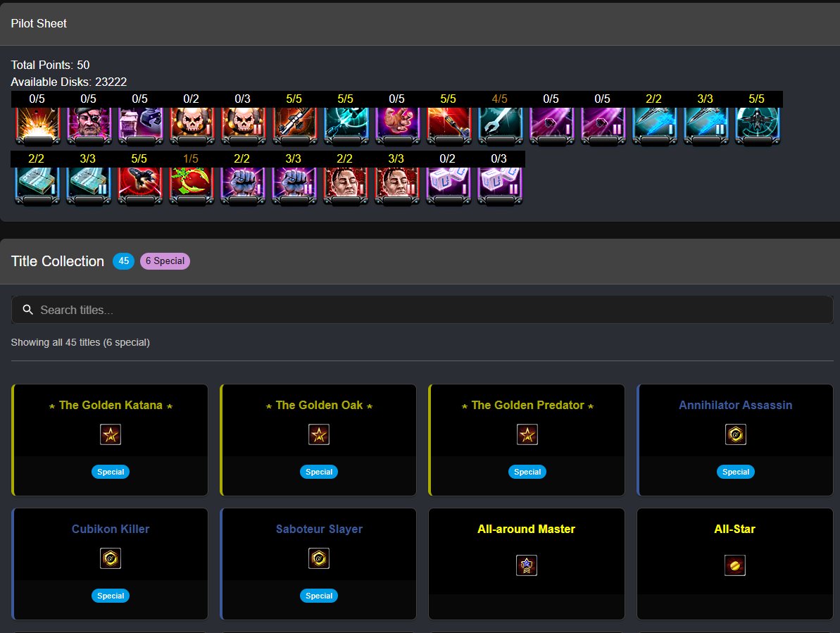
Task: Select the explosion skill icon rated 0/5
Action: pyautogui.click(x=37, y=126)
